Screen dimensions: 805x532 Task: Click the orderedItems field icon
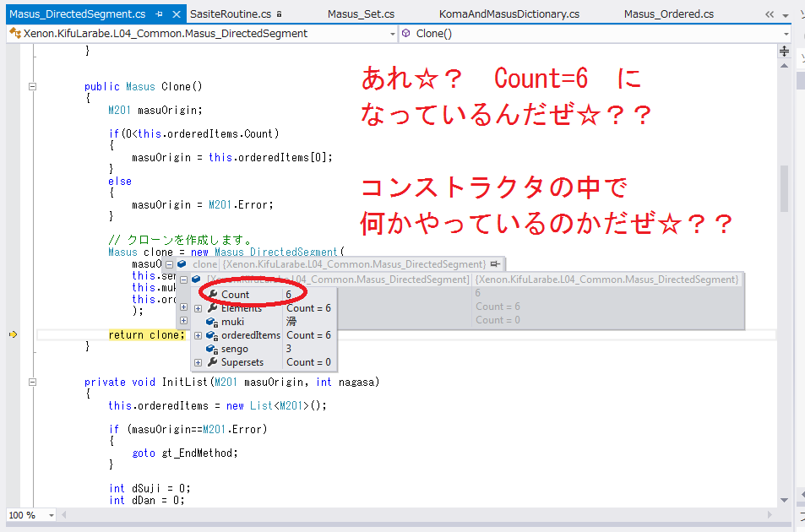click(212, 335)
